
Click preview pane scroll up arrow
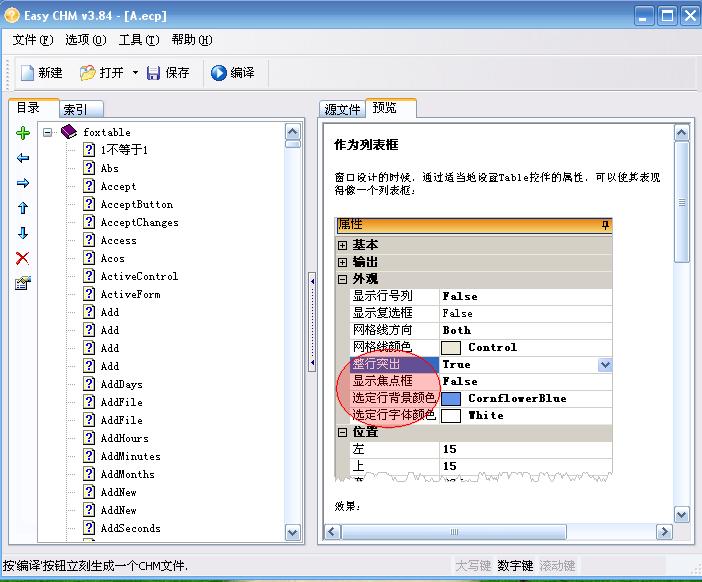coord(681,133)
